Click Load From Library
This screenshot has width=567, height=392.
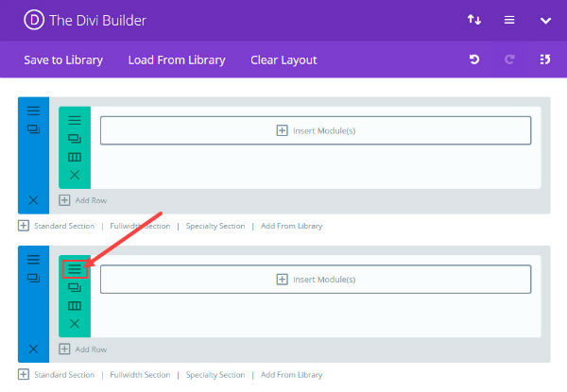(177, 60)
